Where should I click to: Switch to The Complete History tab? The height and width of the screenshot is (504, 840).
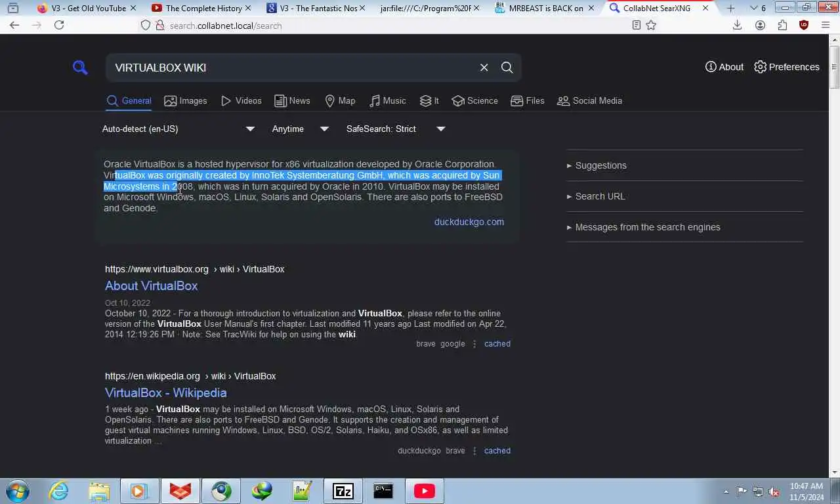tap(201, 8)
